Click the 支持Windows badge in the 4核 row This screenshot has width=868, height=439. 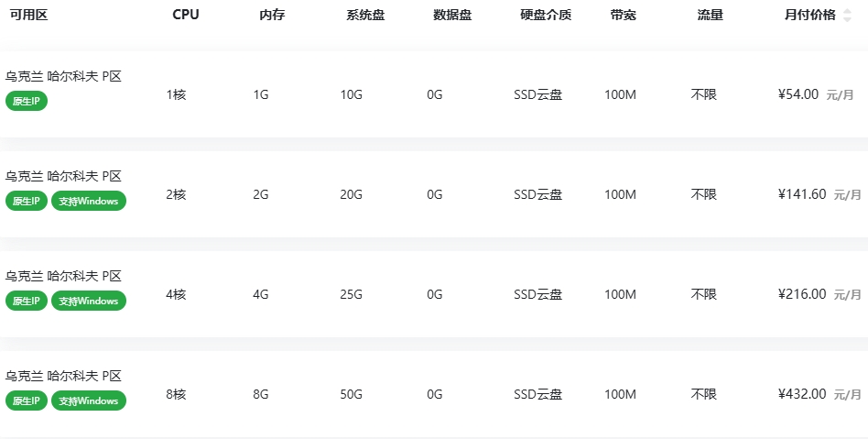pos(89,301)
